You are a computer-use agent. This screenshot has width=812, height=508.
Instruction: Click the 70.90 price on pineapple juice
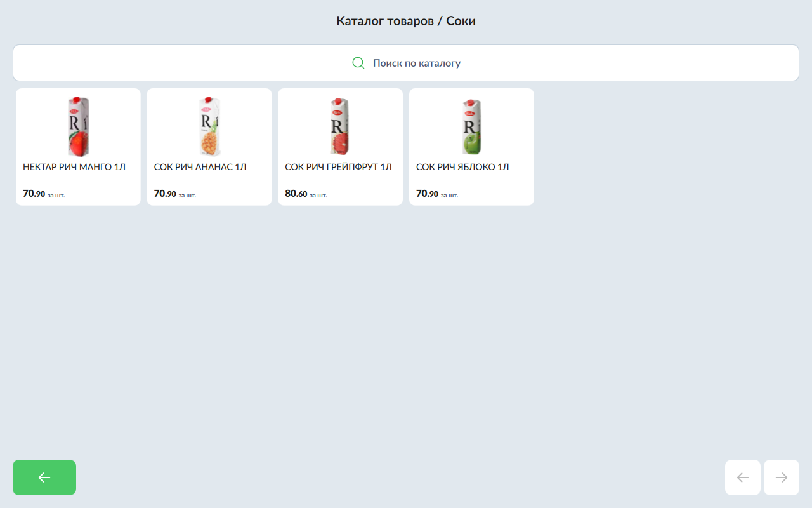pyautogui.click(x=165, y=194)
